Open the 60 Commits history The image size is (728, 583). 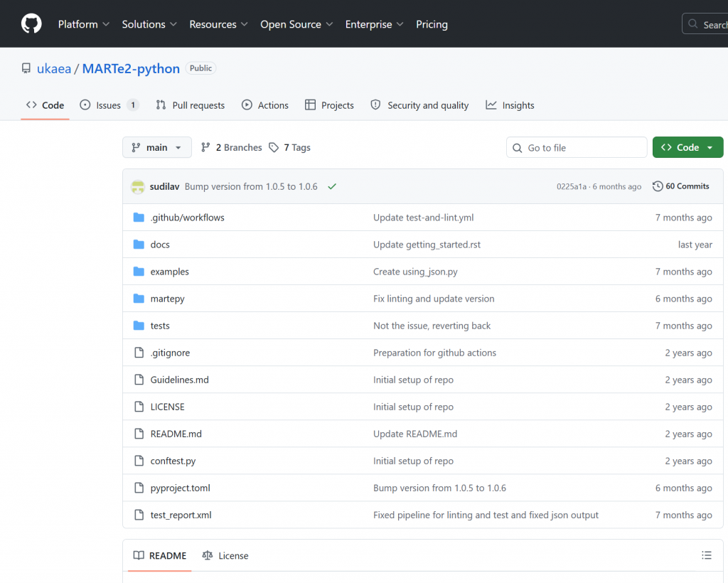pyautogui.click(x=680, y=186)
